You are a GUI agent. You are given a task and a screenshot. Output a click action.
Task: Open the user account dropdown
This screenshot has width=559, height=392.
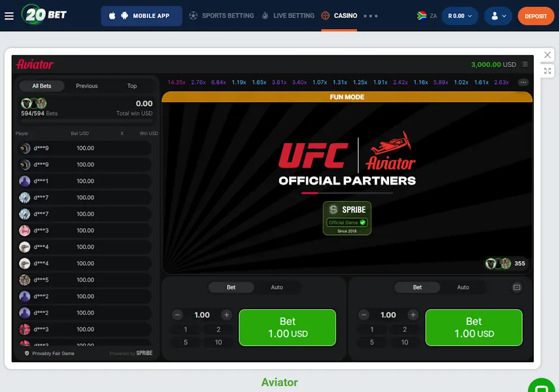(498, 16)
